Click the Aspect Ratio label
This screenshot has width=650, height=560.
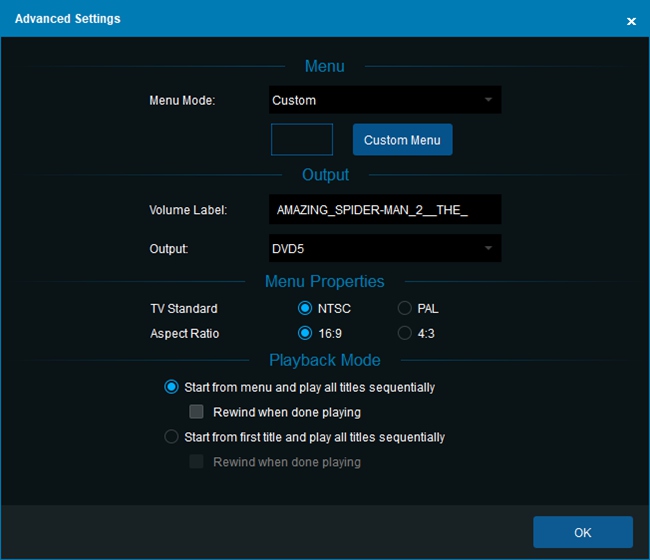(184, 333)
